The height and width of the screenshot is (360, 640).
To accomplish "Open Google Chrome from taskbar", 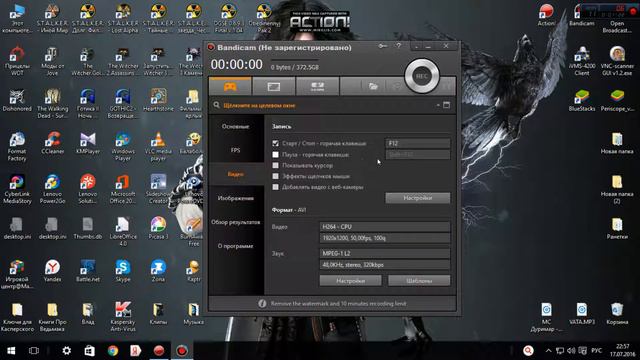I will click(113, 351).
